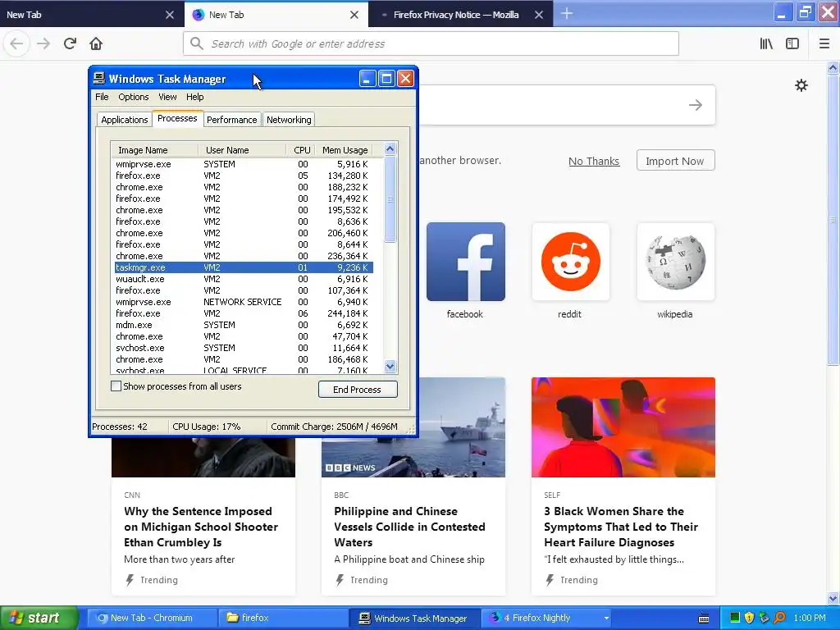The width and height of the screenshot is (840, 630).
Task: Open Task Manager Help menu
Action: (x=195, y=97)
